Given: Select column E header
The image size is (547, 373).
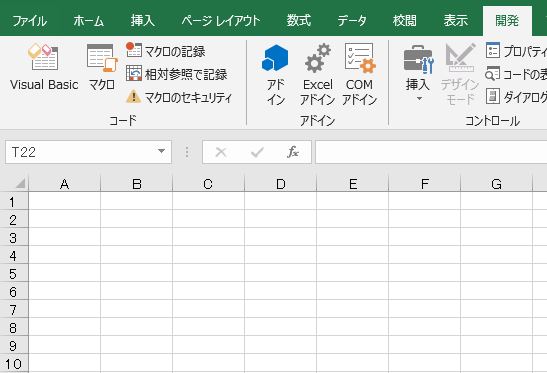Looking at the screenshot, I should pos(353,184).
